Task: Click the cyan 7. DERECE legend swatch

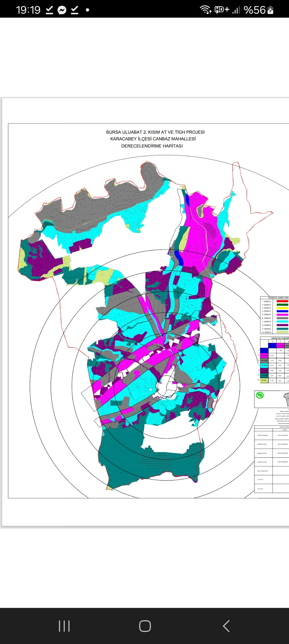Action: coord(282,322)
